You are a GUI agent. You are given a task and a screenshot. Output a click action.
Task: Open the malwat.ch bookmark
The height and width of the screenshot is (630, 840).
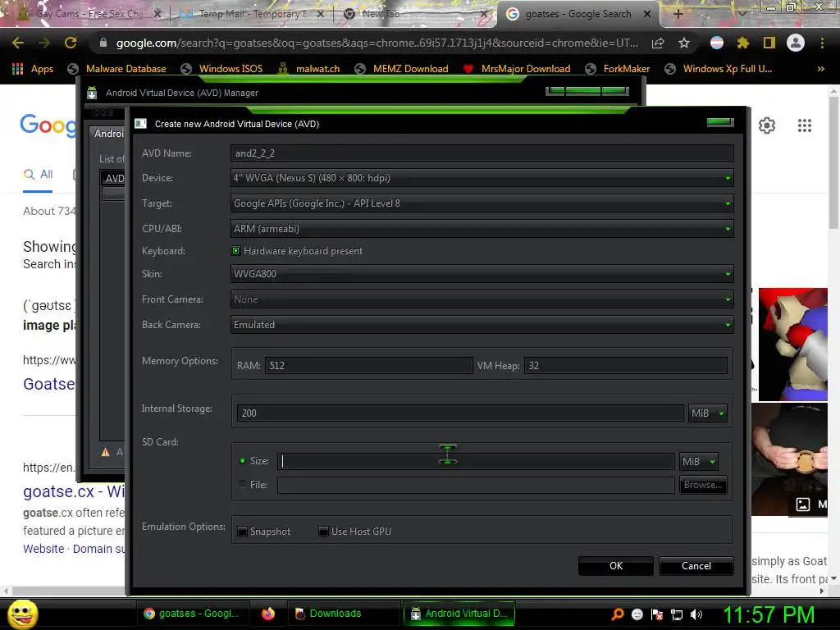pos(308,69)
